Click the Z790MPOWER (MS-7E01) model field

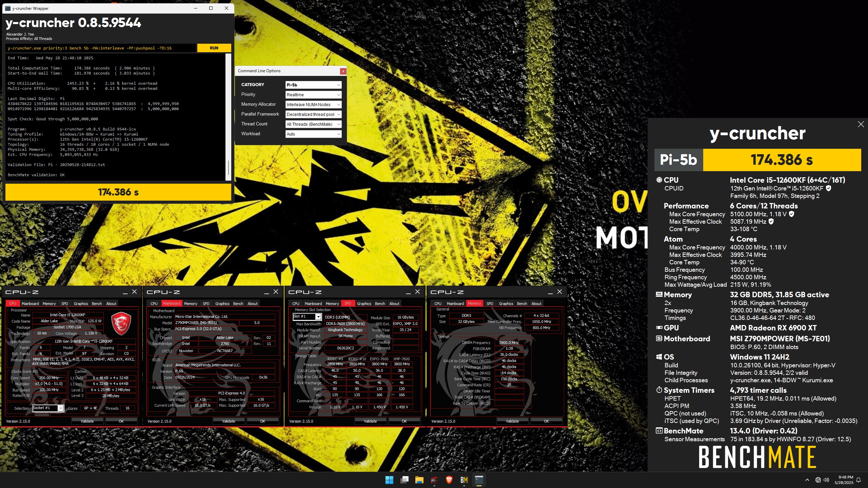click(206, 323)
